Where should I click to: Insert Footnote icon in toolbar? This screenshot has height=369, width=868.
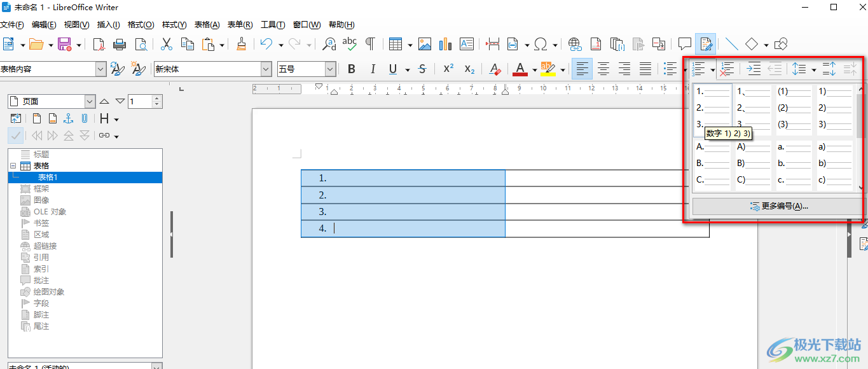pos(596,44)
